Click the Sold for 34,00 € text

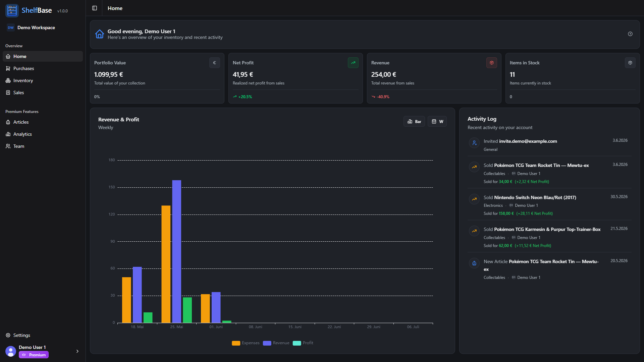point(498,182)
